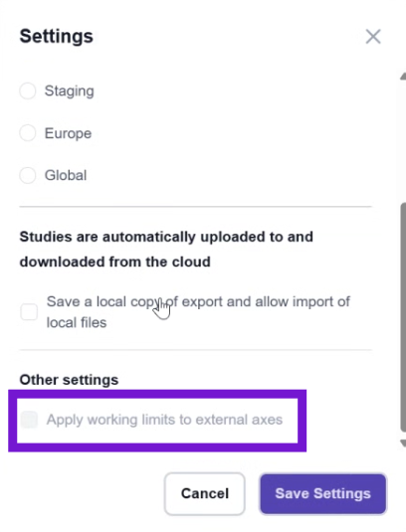Screen dimensions: 406x532
Task: Click the Cancel button
Action: [205, 493]
